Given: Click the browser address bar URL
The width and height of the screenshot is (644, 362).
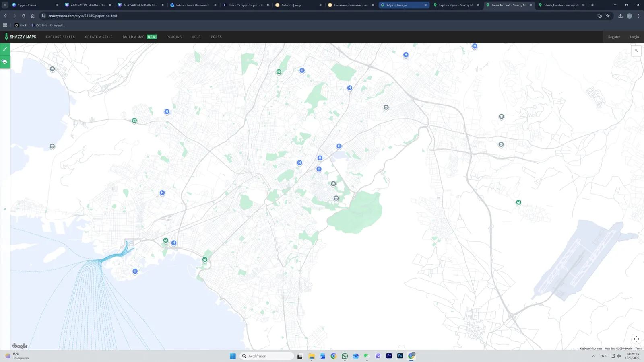Looking at the screenshot, I should coord(83,16).
